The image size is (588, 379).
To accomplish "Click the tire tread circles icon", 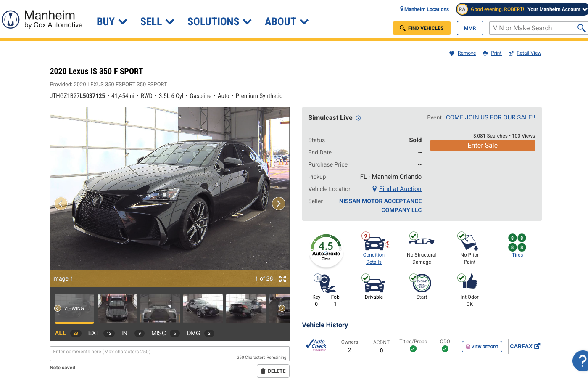I will [x=517, y=243].
